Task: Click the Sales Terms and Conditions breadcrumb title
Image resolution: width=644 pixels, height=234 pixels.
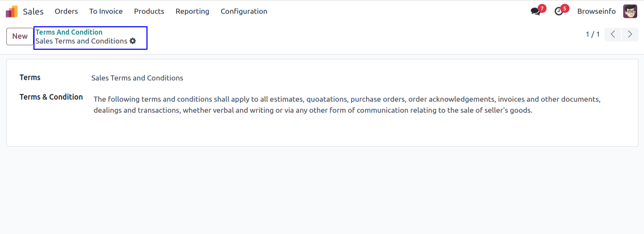Action: [81, 41]
